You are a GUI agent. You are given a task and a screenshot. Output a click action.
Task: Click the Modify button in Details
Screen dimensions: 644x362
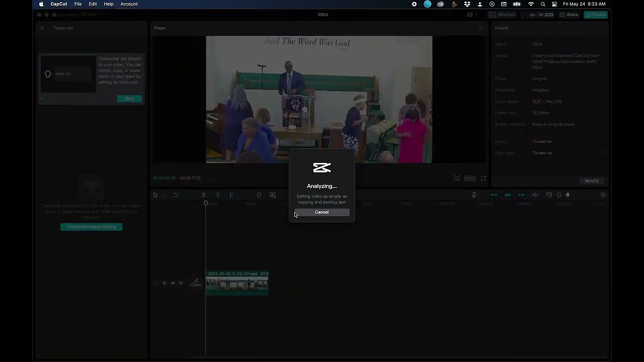592,181
